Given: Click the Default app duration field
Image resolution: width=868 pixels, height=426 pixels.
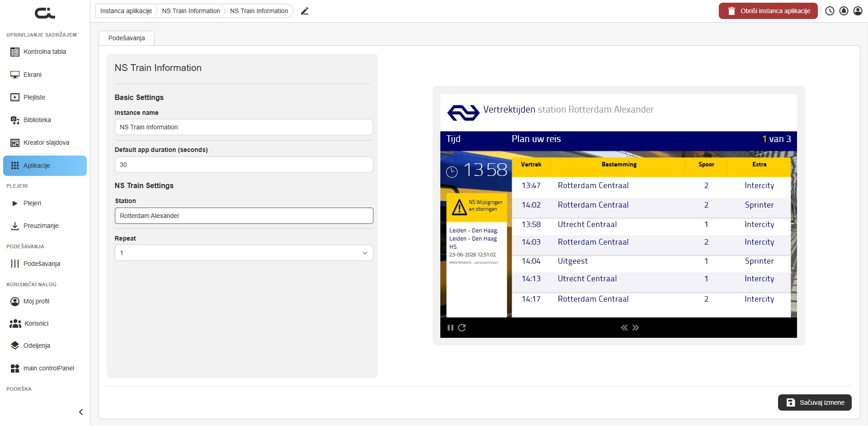Looking at the screenshot, I should [244, 165].
